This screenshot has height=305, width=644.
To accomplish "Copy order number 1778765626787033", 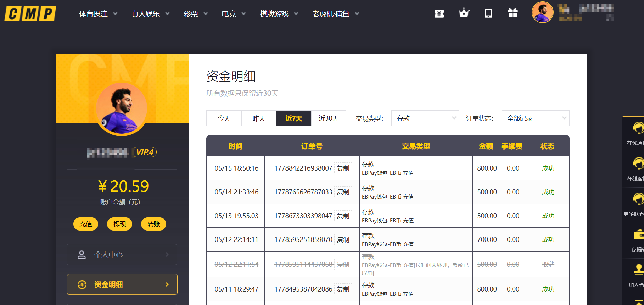I will (x=343, y=192).
